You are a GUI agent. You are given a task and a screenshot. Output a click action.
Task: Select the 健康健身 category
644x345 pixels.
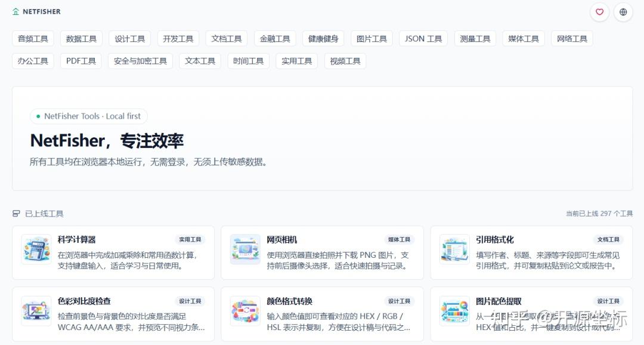323,39
